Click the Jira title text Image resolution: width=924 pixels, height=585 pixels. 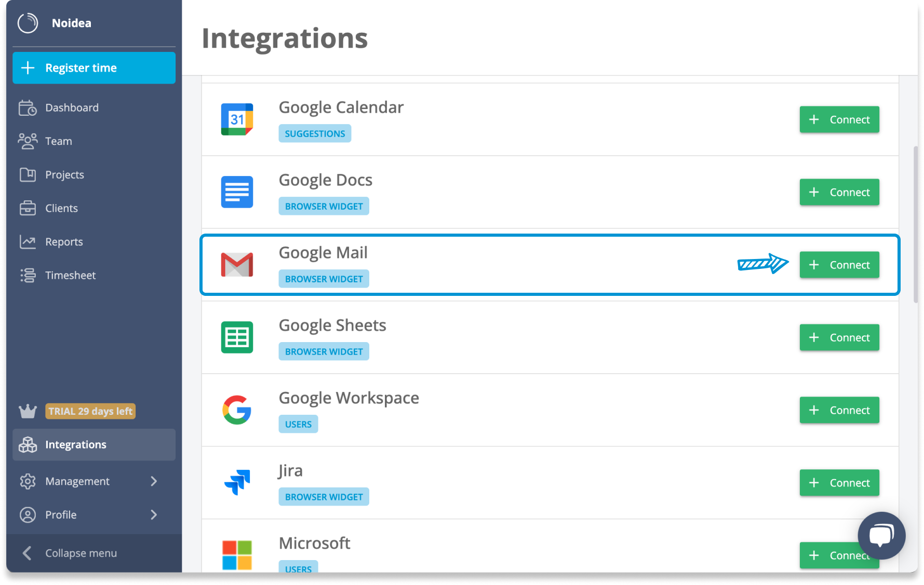[290, 471]
